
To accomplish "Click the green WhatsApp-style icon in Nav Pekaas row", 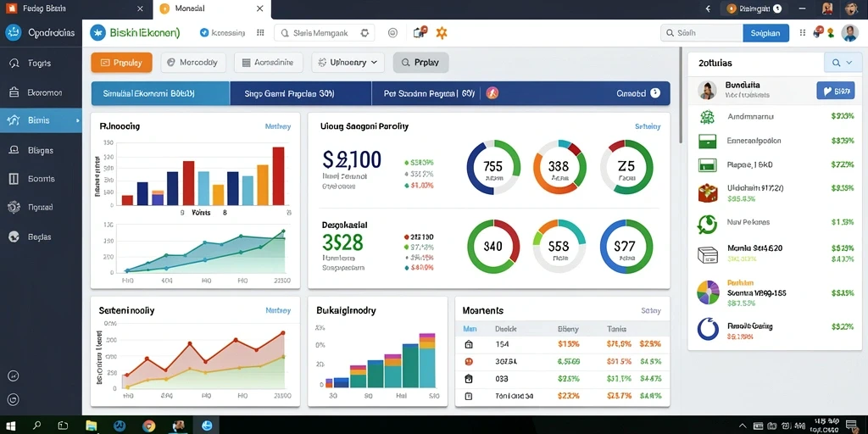I will coord(707,224).
